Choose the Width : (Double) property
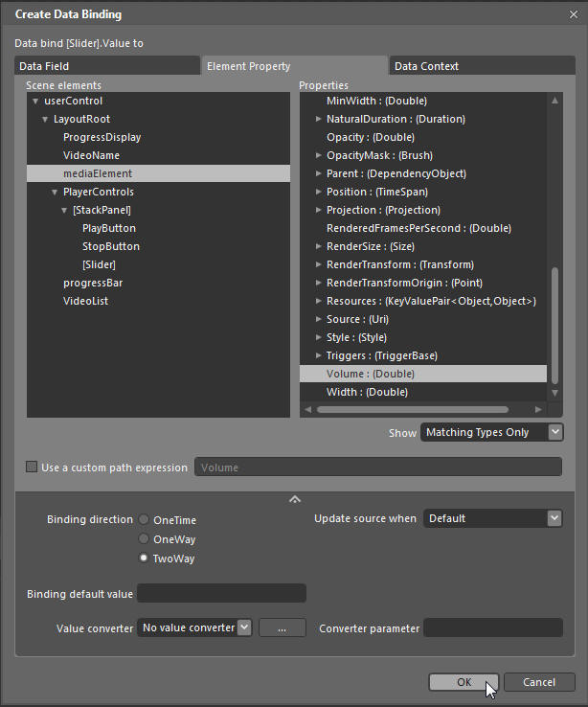The image size is (588, 707). coord(367,392)
